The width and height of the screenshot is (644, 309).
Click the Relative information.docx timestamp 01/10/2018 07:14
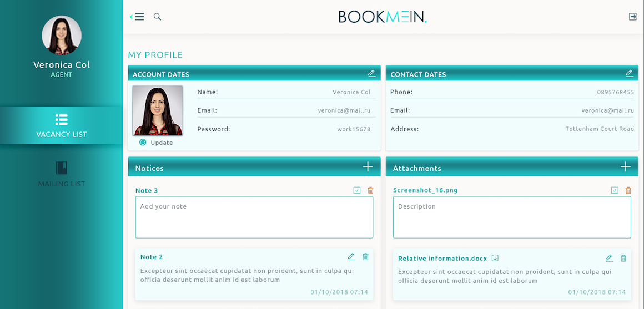(597, 292)
